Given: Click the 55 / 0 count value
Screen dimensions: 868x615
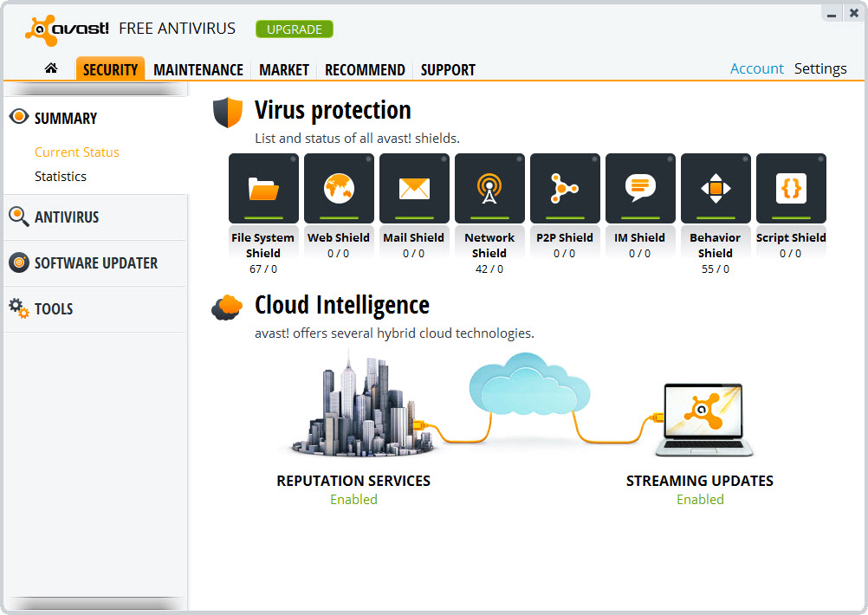Looking at the screenshot, I should [716, 269].
